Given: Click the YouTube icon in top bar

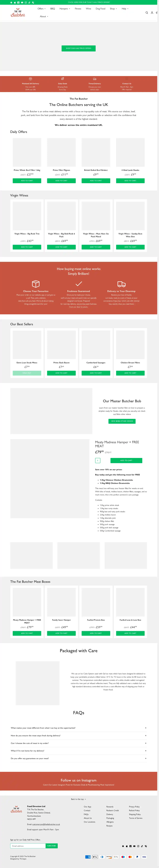Looking at the screenshot, I should click(x=22, y=2).
